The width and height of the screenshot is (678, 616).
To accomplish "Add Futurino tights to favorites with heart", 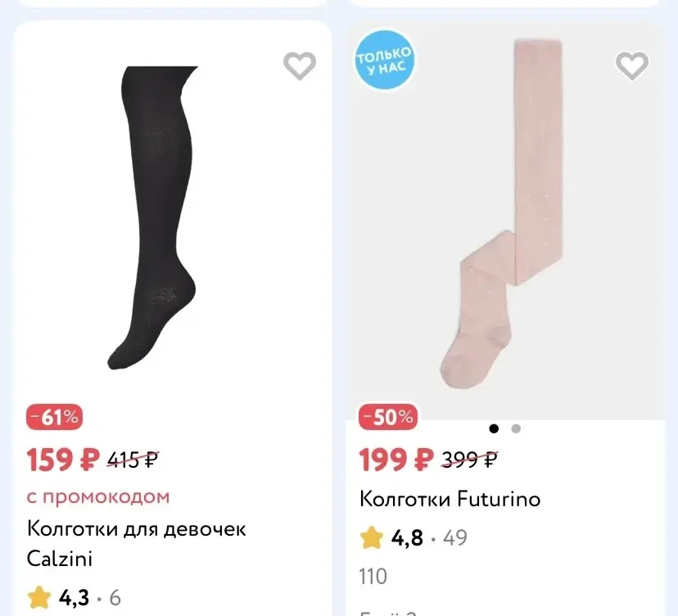I will 631,66.
